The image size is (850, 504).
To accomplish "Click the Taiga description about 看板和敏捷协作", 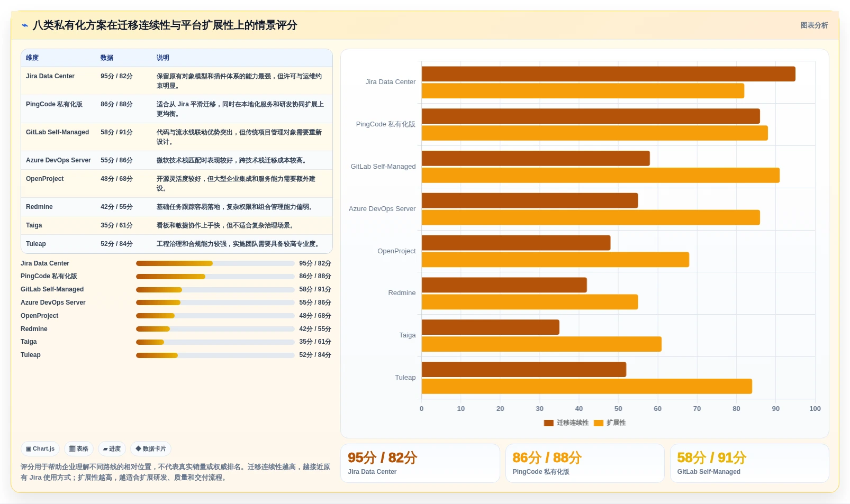I will tap(226, 225).
